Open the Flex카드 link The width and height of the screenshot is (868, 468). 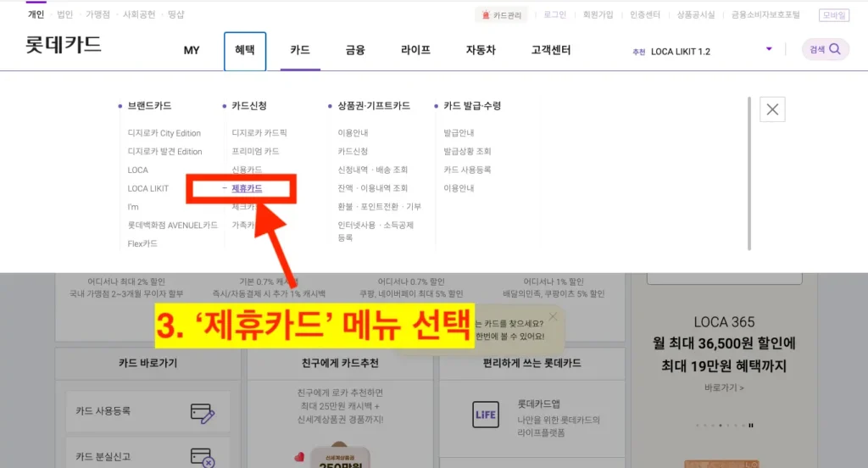[142, 243]
